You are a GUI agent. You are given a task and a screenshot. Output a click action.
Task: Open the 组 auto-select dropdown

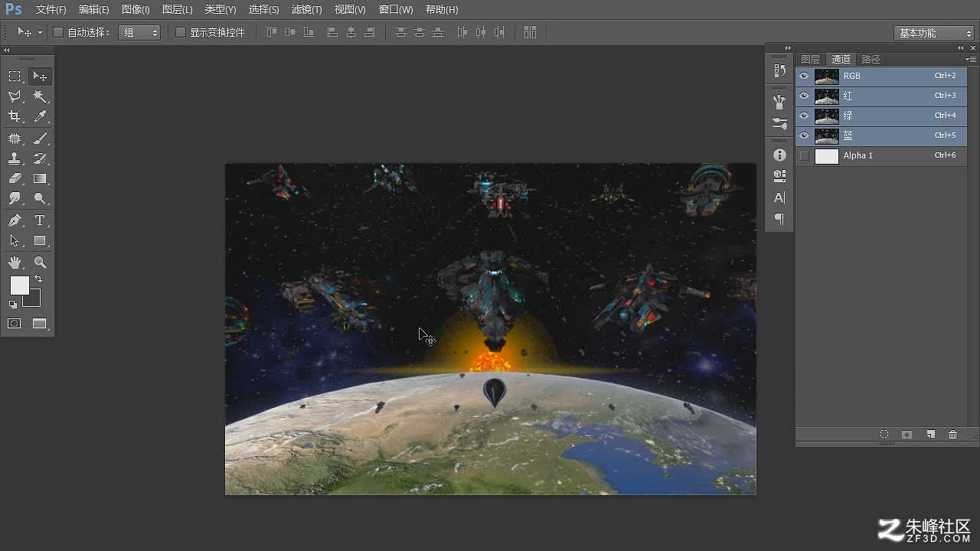coord(139,32)
